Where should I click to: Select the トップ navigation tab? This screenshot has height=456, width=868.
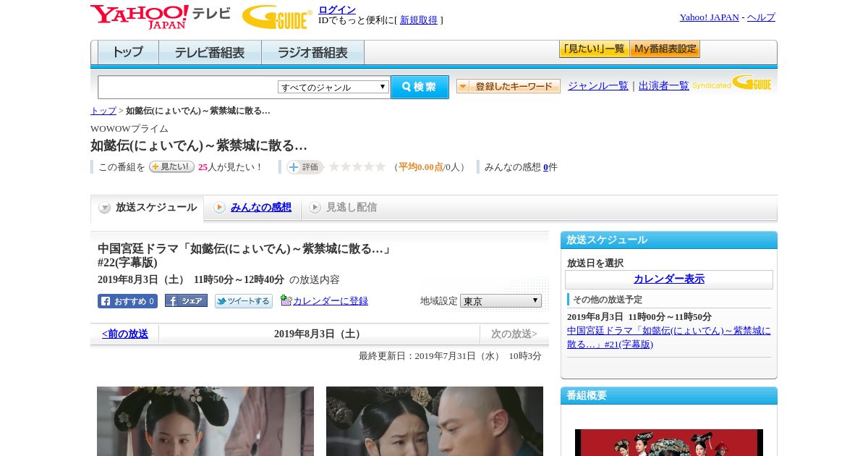click(x=128, y=52)
